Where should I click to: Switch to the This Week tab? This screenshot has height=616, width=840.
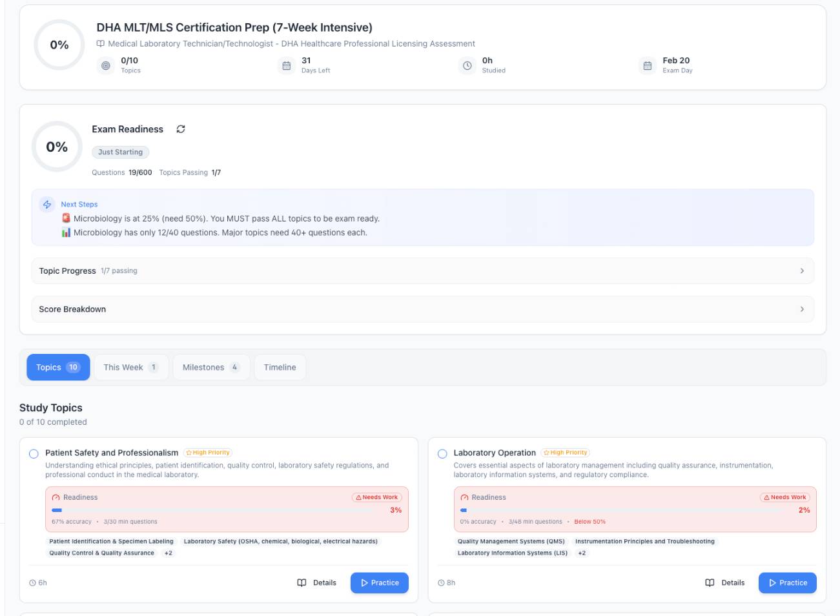131,367
